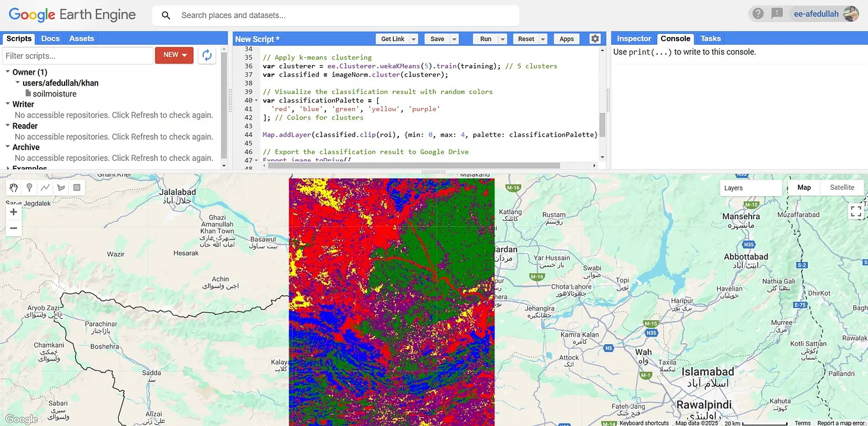Refresh the scripts list
This screenshot has width=868, height=426.
tap(206, 56)
